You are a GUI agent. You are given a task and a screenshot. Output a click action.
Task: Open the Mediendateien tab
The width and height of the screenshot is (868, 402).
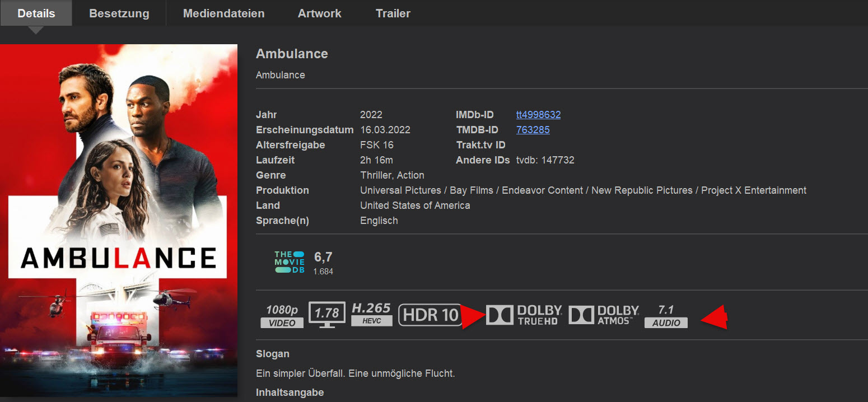coord(224,13)
